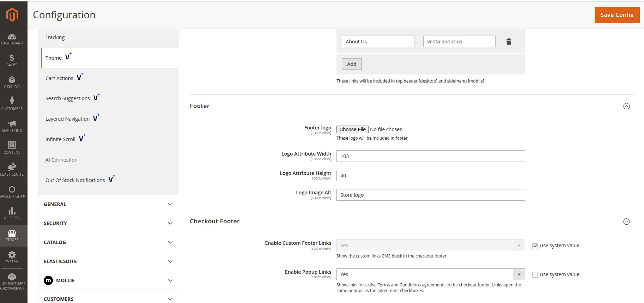Viewport: 644px width, 303px height.
Task: Expand the CUSTOMERS config group
Action: (109, 299)
